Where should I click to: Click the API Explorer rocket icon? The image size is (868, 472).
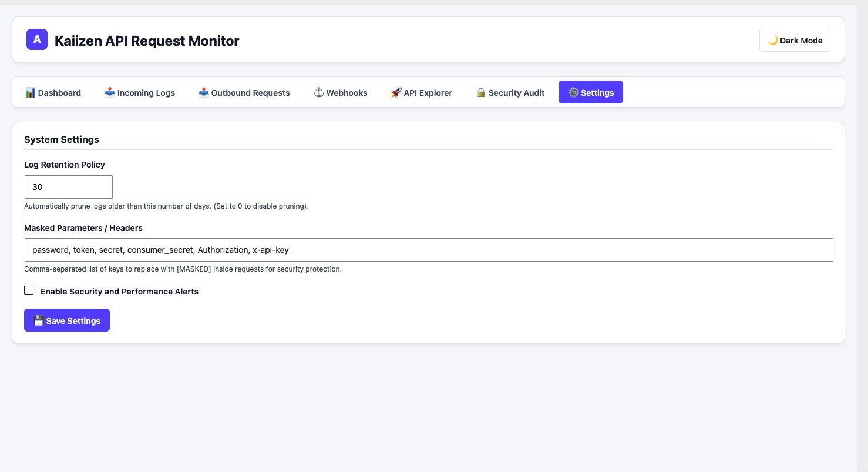[x=396, y=92]
